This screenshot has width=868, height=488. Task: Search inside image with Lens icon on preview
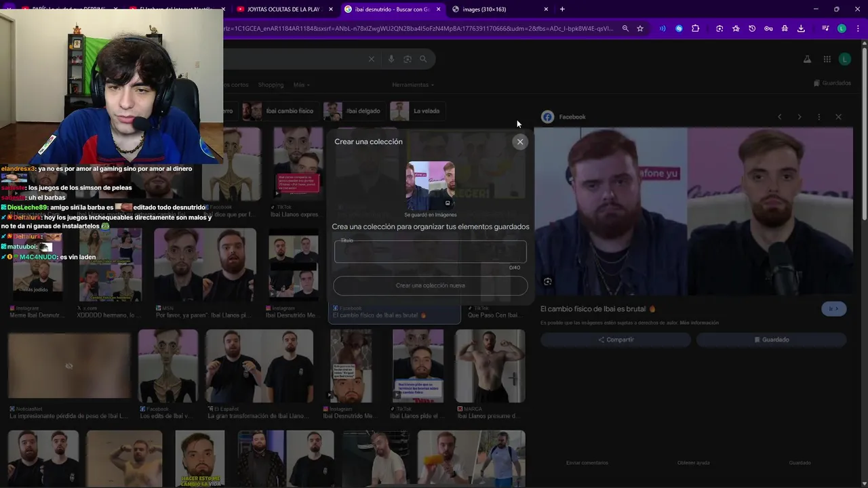pos(548,281)
